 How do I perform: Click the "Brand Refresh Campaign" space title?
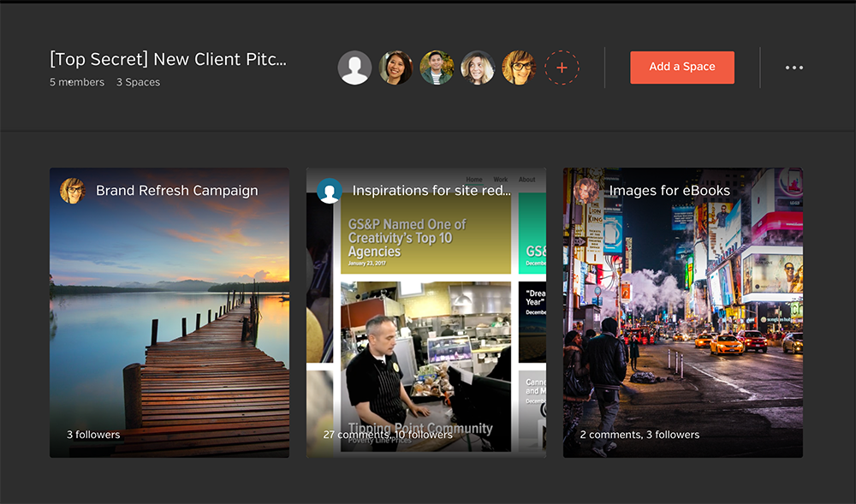tap(177, 190)
